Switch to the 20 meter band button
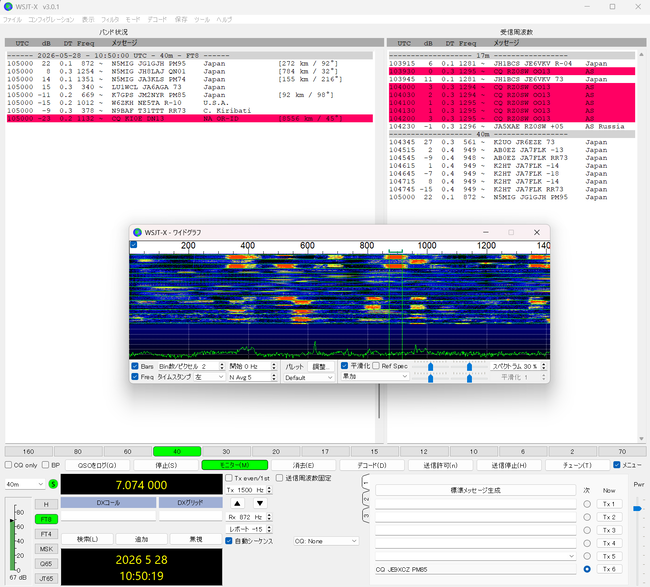650x587 pixels. coord(276,451)
